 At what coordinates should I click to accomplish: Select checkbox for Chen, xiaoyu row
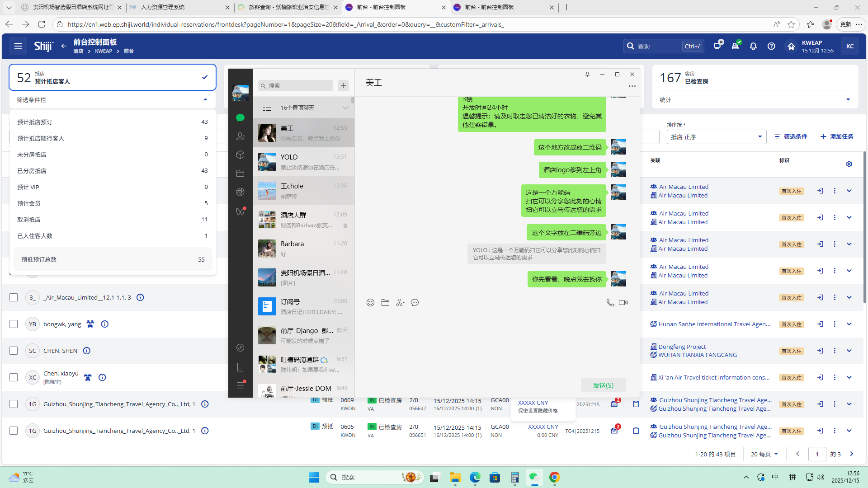pos(14,377)
